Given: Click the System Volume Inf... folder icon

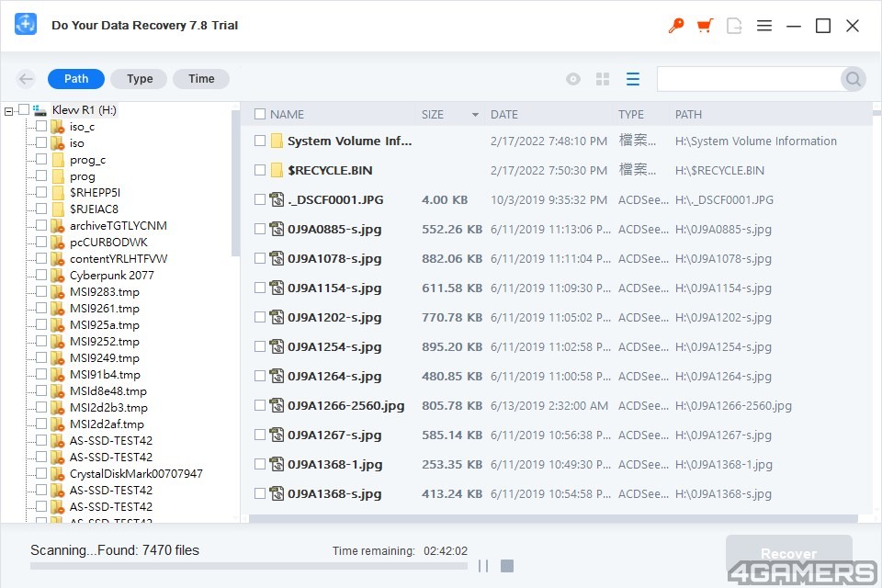Looking at the screenshot, I should point(277,141).
